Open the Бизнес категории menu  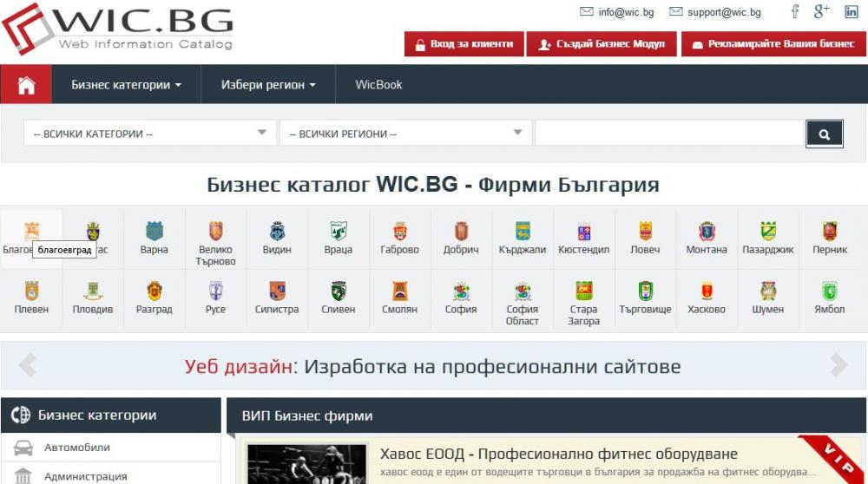click(x=126, y=85)
